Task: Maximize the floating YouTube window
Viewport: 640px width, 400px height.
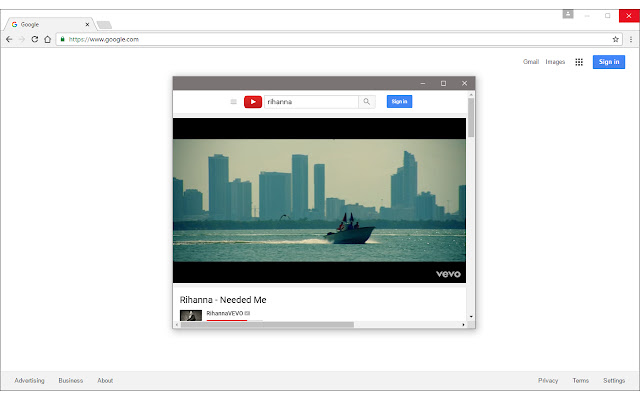Action: pyautogui.click(x=443, y=83)
